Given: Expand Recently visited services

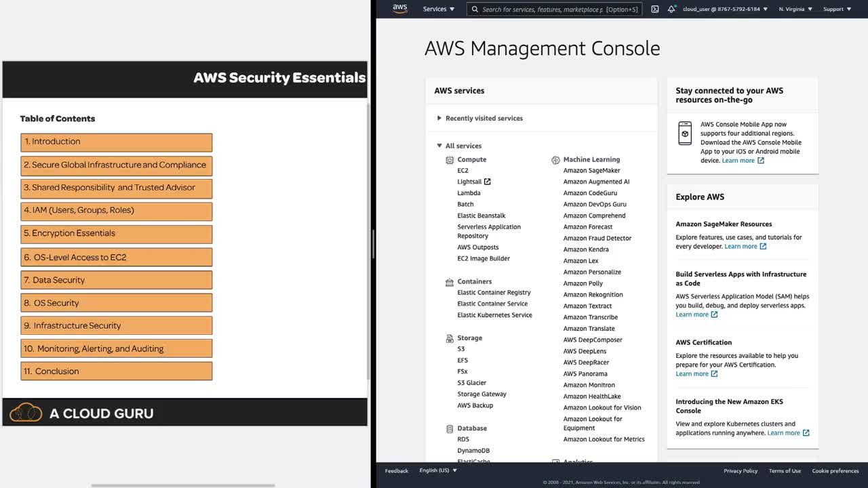Looking at the screenshot, I should tap(439, 119).
